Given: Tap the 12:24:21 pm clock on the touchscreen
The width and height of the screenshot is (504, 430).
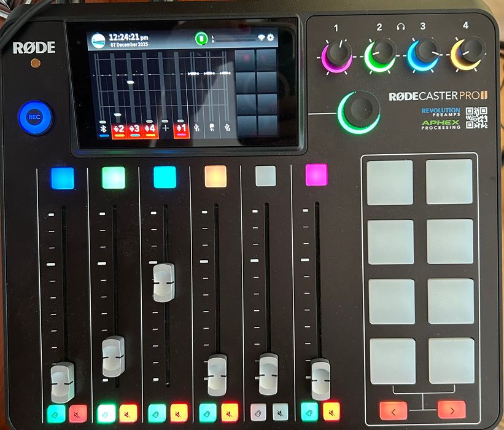Looking at the screenshot, I should coord(128,37).
